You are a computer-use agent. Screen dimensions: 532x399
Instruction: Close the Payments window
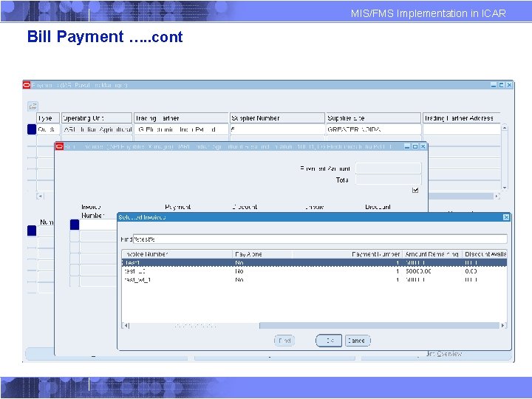point(509,85)
